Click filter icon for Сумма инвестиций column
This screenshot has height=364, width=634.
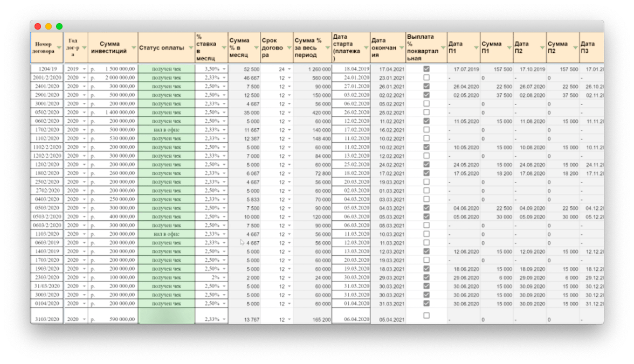pyautogui.click(x=133, y=48)
